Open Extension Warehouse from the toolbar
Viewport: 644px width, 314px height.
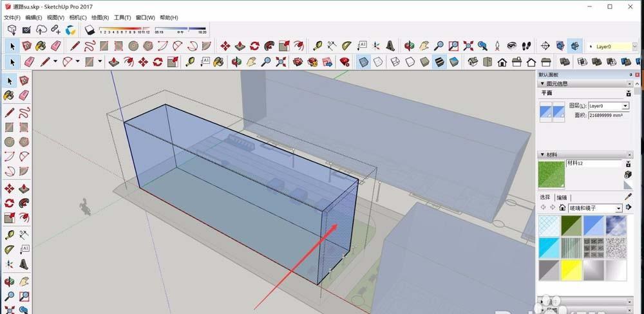[312, 62]
